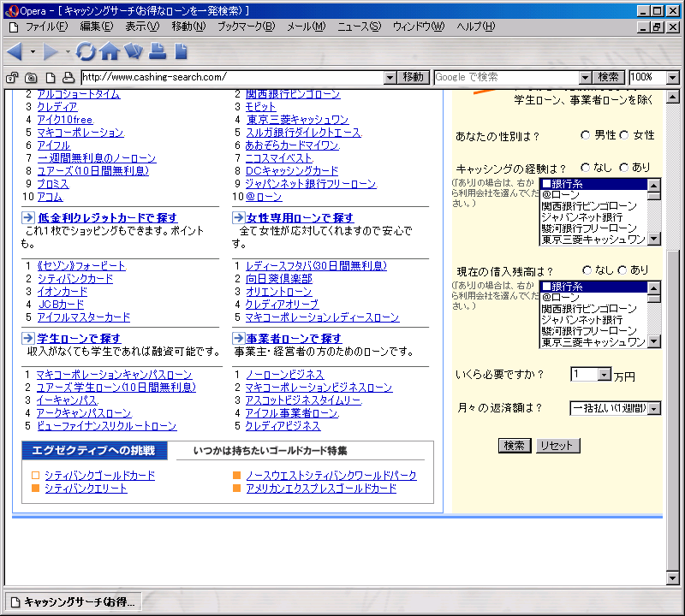Screen dimensions: 685x616
Task: Select the 女性 radio button
Action: click(624, 135)
